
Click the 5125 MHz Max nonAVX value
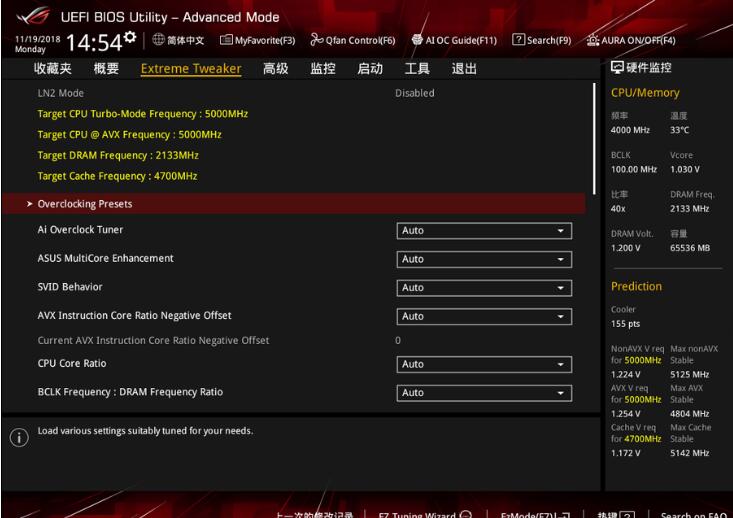click(690, 374)
